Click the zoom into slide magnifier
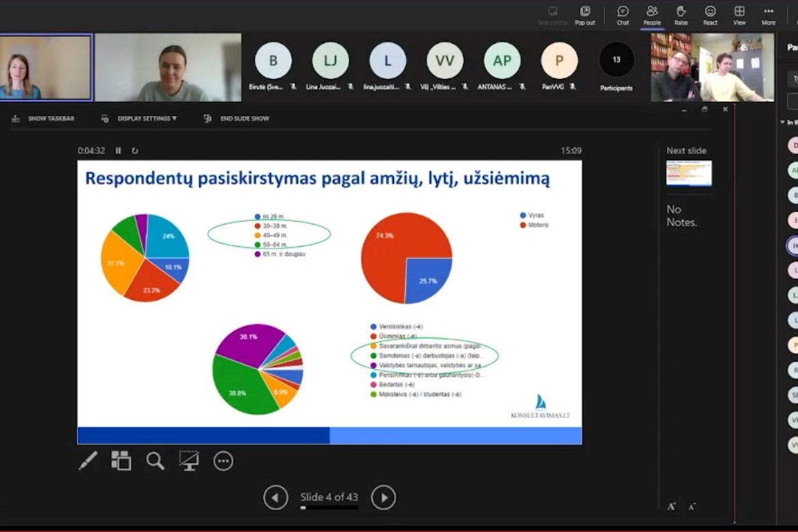798x532 pixels. pos(156,461)
